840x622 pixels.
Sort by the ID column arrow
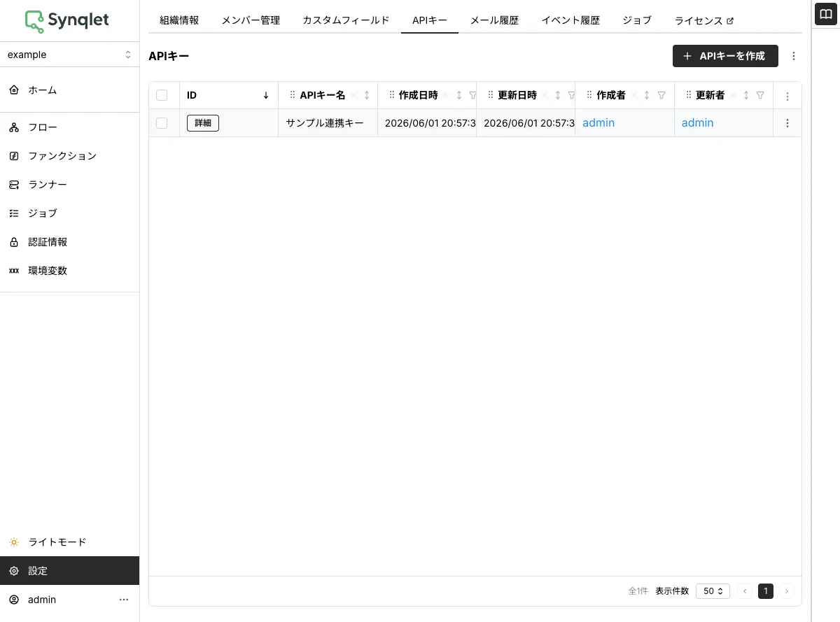click(266, 95)
